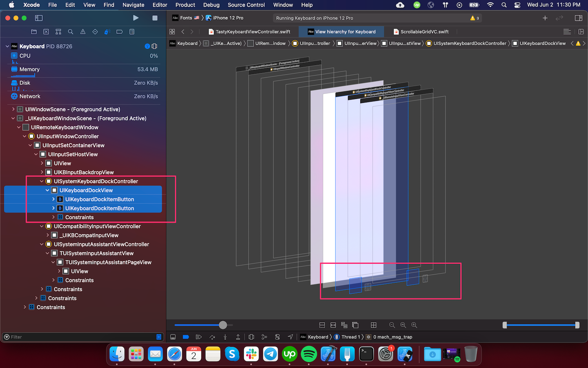Zoom out the hierarchy canvas
The height and width of the screenshot is (368, 588).
(392, 325)
